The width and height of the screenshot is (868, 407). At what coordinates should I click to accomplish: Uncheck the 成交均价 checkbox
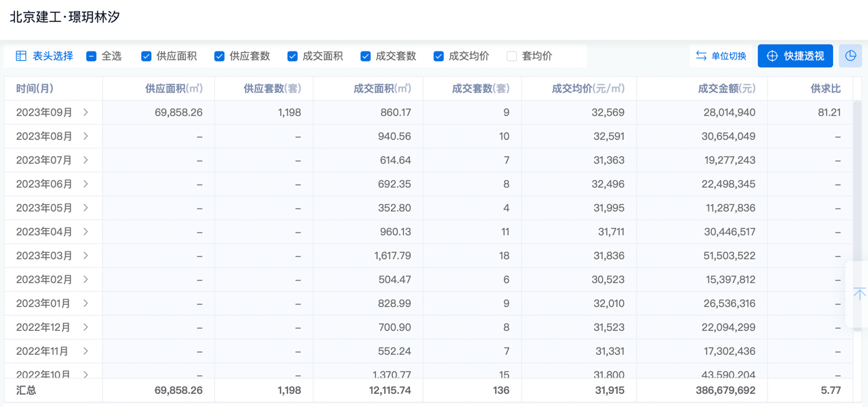coord(438,56)
